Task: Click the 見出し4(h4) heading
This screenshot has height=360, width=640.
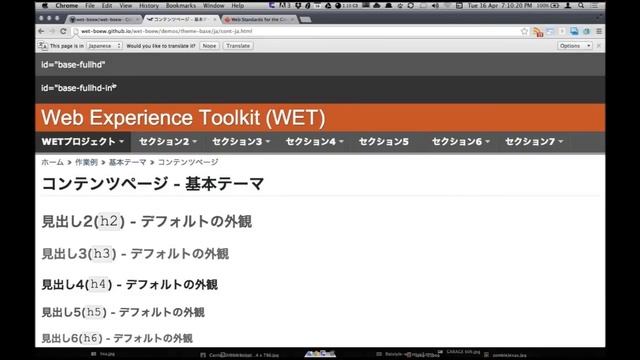Action: [130, 284]
